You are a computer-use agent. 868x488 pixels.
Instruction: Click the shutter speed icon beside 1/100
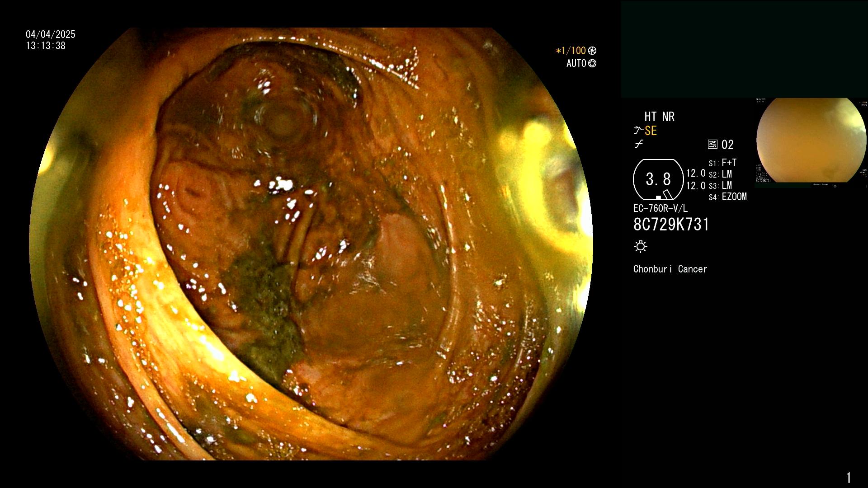[592, 51]
